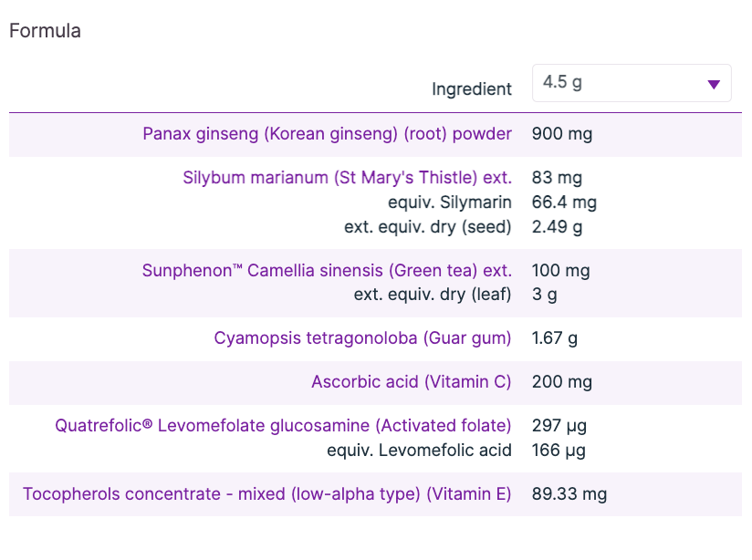Click the 900 mg ginseng amount
The height and width of the screenshot is (560, 752).
click(561, 134)
